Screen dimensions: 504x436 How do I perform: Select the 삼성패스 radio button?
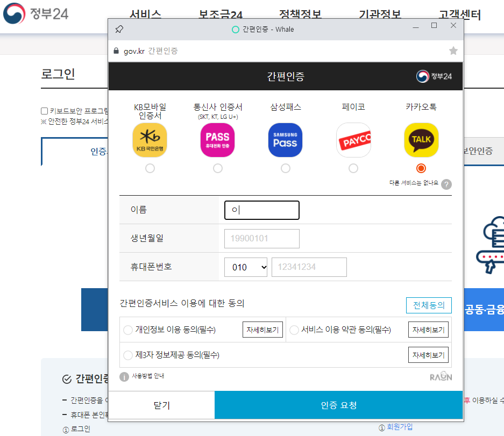(286, 168)
